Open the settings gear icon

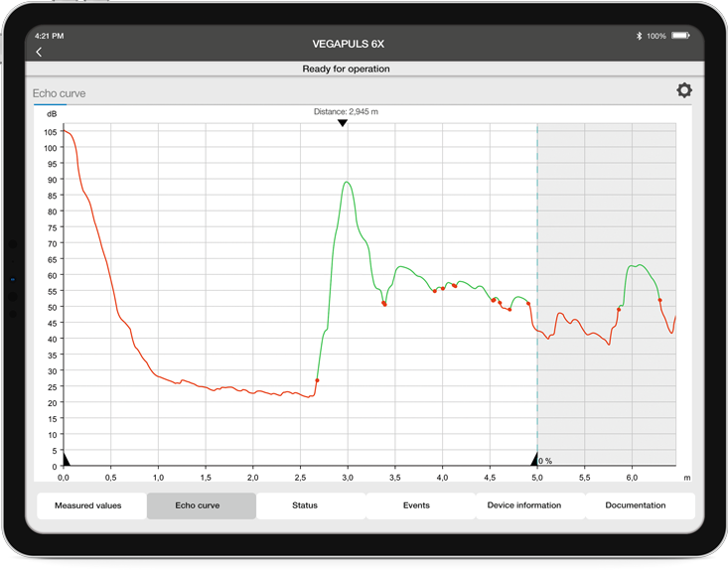[x=684, y=90]
